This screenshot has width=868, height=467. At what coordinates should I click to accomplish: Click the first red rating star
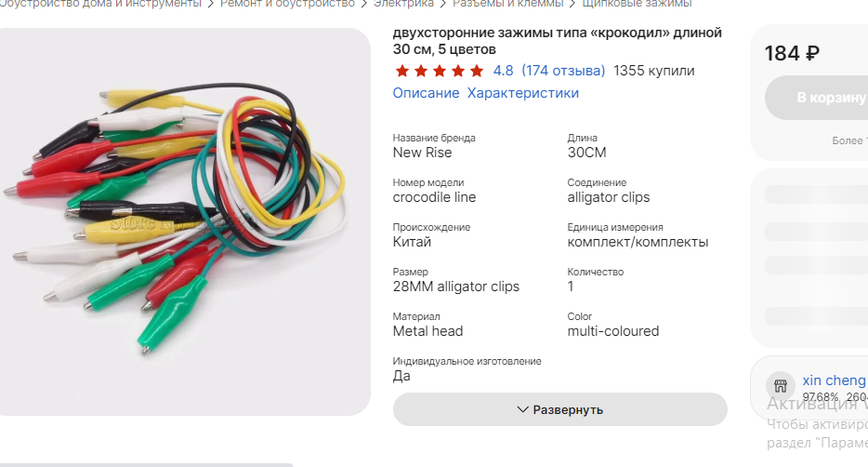[x=402, y=71]
